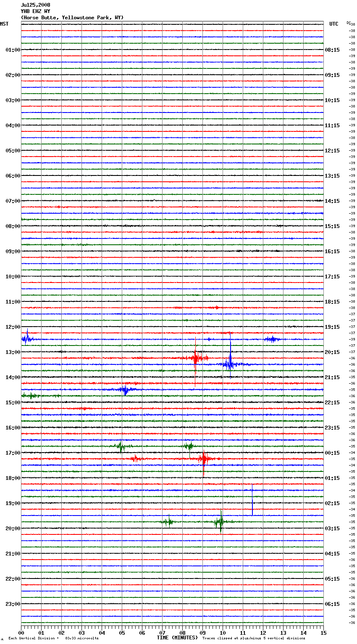
Task: Click the UTC timezone label
Action: (334, 24)
